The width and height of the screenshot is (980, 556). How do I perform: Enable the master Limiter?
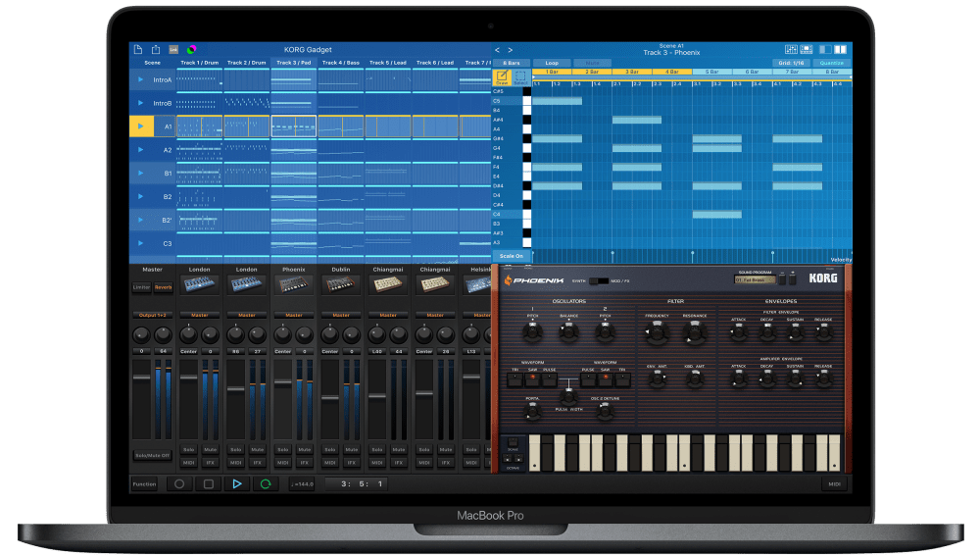(x=142, y=287)
